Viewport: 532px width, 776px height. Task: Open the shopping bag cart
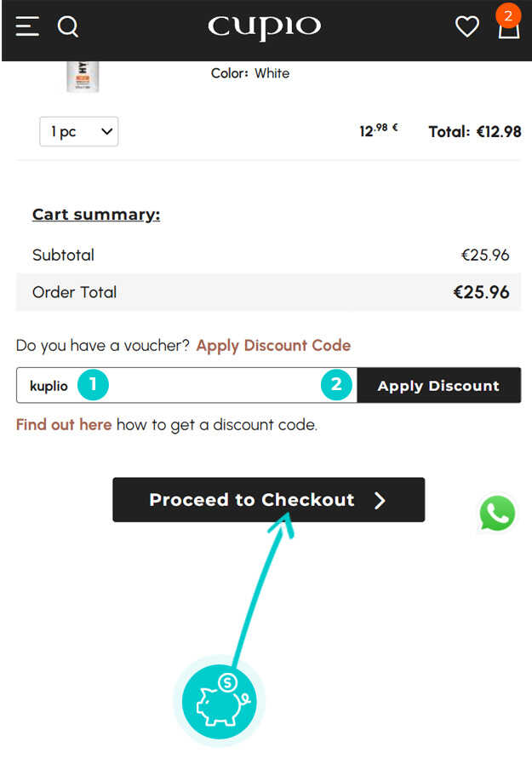click(508, 32)
